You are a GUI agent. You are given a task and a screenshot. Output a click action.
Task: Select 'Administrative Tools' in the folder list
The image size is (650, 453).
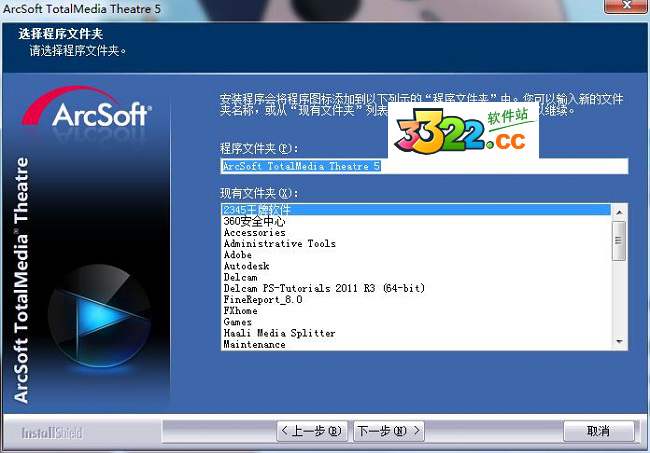416,244
